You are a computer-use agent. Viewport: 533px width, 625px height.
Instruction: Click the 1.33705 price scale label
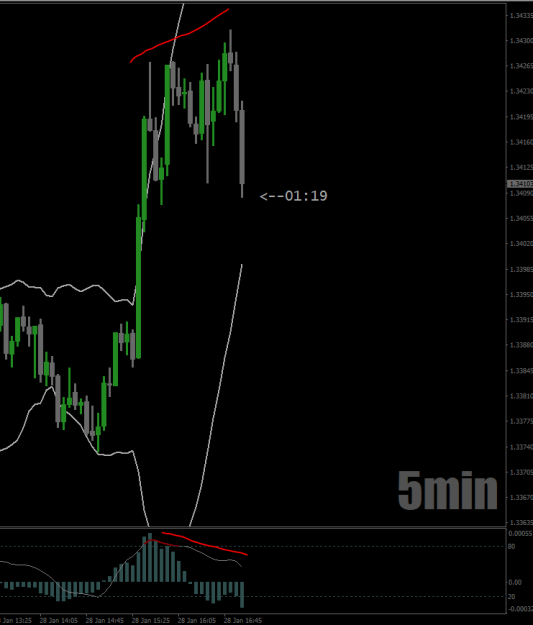click(521, 472)
